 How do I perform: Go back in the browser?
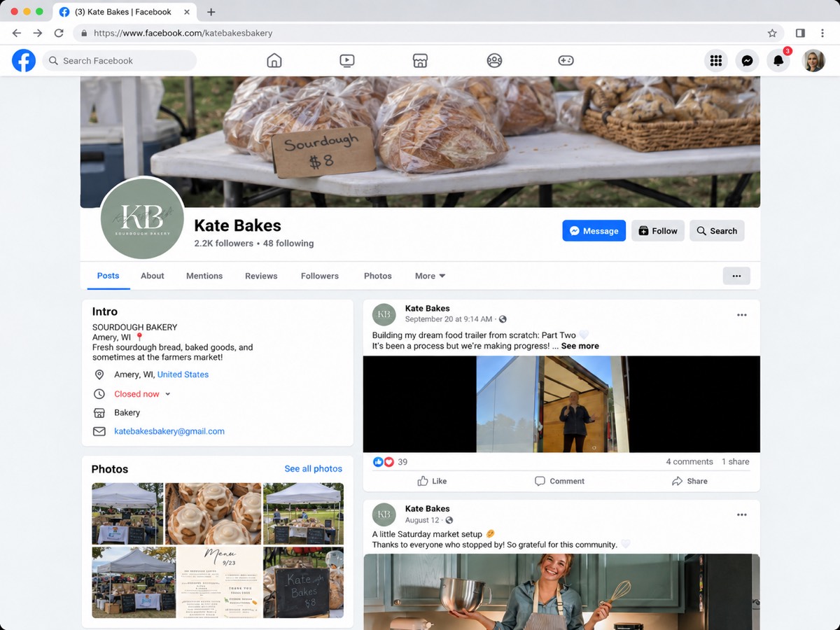pos(17,33)
